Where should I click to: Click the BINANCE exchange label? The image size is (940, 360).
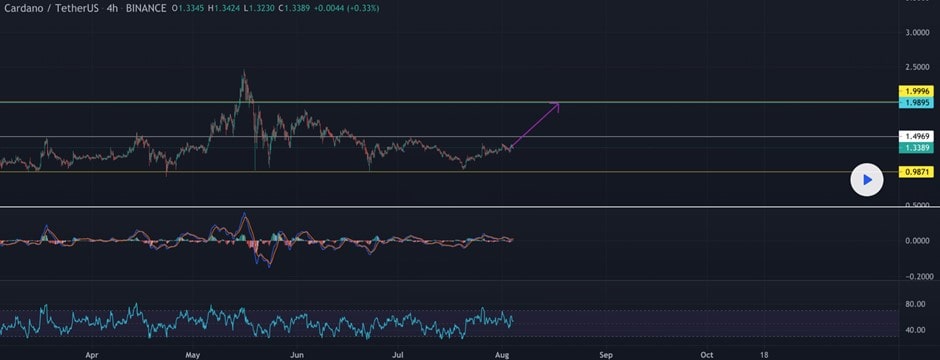(146, 8)
